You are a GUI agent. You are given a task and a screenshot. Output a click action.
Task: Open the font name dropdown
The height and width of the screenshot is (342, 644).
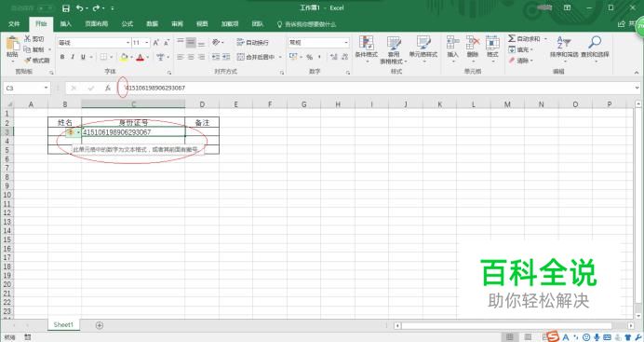127,43
